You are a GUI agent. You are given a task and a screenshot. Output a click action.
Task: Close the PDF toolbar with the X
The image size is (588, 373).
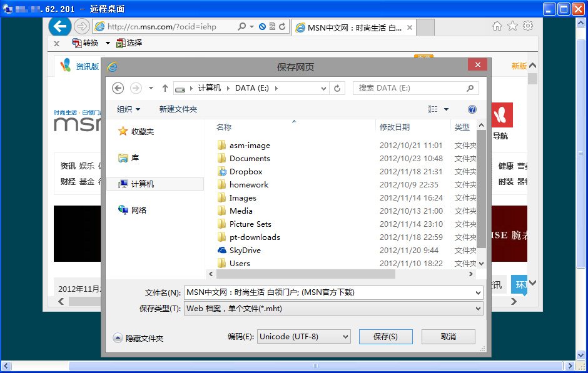[57, 44]
